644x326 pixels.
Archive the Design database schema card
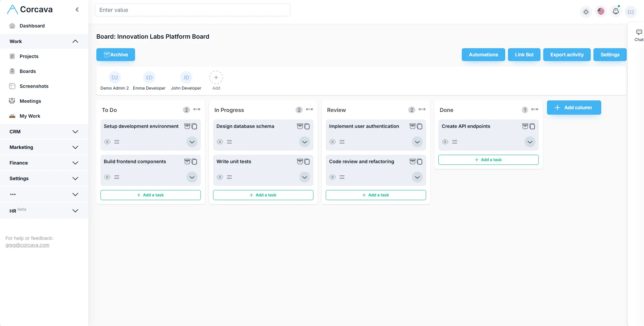[299, 126]
